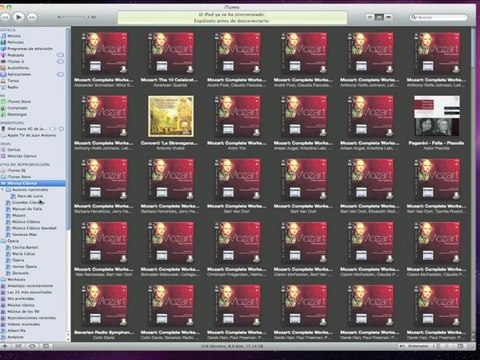Image resolution: width=480 pixels, height=360 pixels.
Task: Skip back with the previous track button
Action: [5, 17]
